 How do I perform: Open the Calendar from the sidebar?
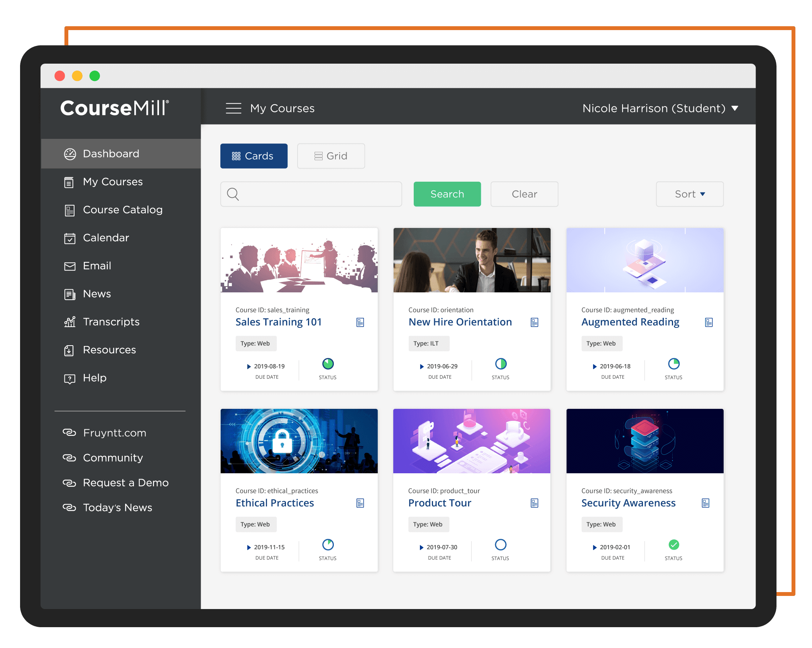pos(106,238)
